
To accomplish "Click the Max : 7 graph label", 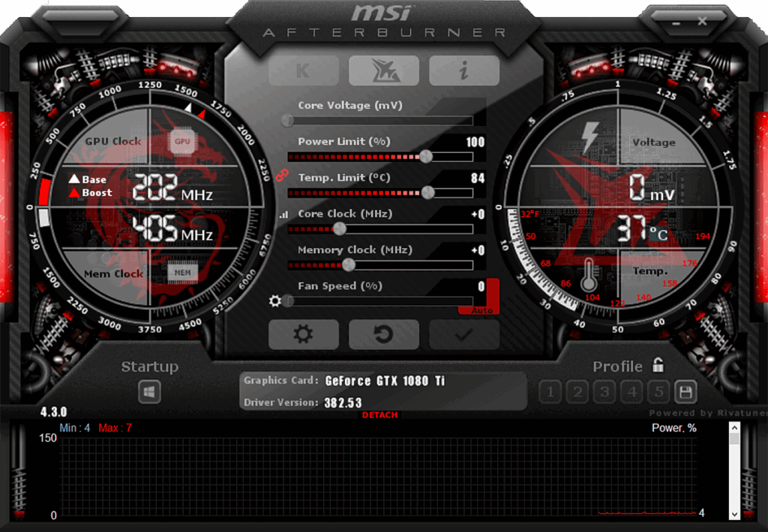I will point(115,429).
